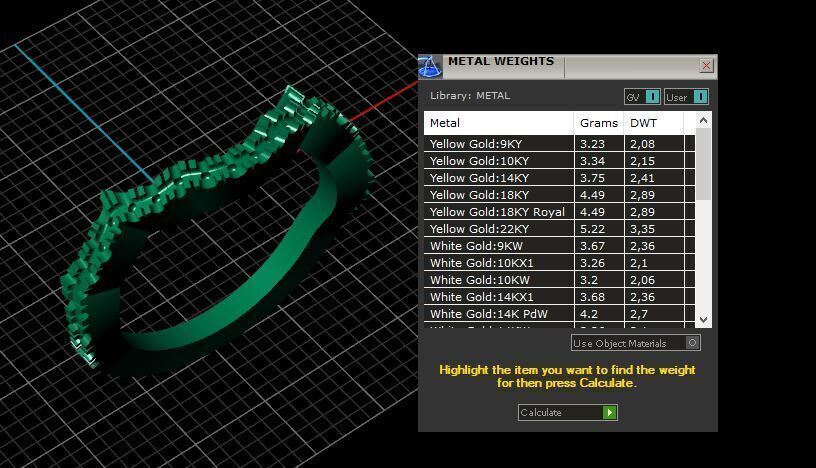Select the White Gold:10KW row
The image size is (816, 468).
[x=559, y=280]
